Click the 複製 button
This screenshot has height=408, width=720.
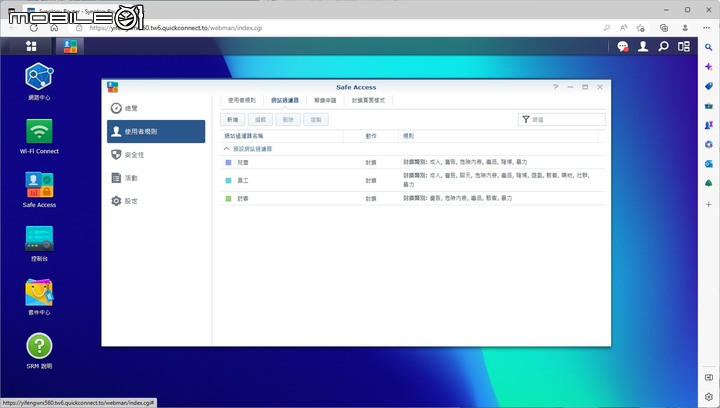pos(316,120)
